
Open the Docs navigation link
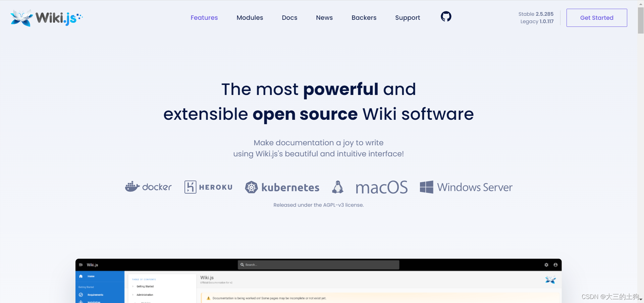click(x=289, y=18)
